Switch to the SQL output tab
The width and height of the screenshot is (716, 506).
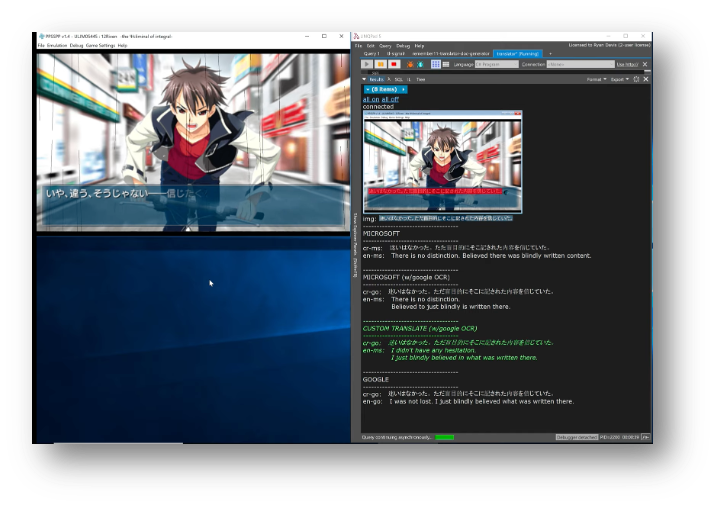[398, 79]
